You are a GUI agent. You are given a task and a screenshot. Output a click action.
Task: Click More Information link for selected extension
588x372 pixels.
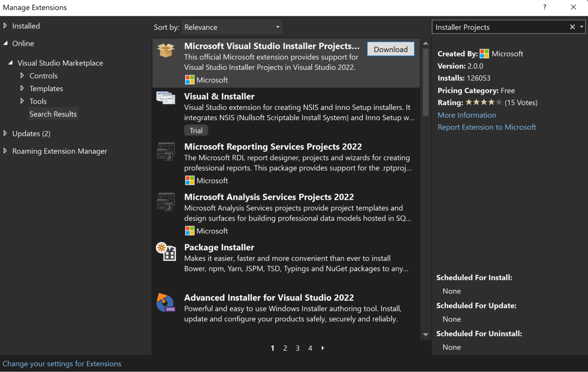click(467, 115)
